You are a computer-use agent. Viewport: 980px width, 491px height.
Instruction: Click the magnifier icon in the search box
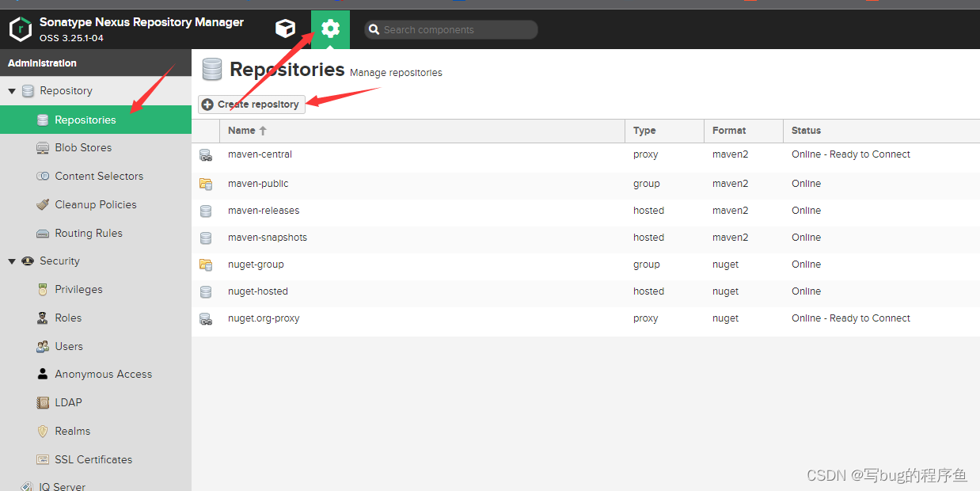(x=374, y=30)
